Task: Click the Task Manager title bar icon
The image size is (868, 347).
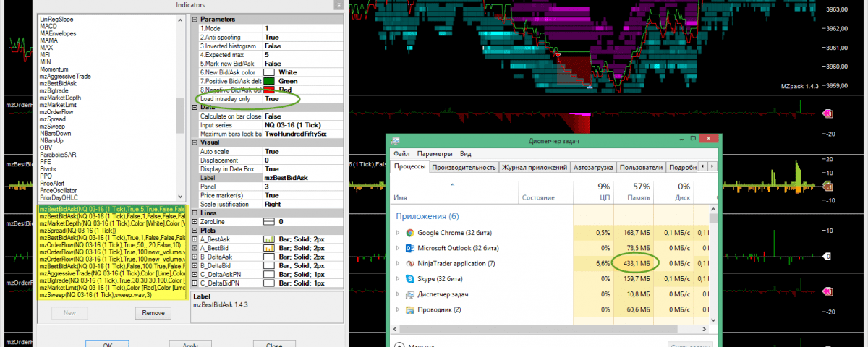Action: click(x=397, y=140)
